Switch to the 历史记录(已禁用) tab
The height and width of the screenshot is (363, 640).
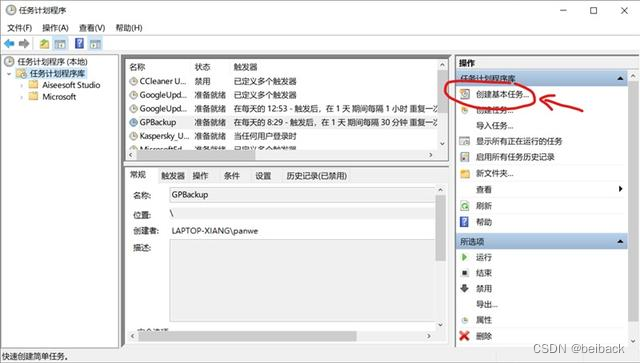click(316, 176)
